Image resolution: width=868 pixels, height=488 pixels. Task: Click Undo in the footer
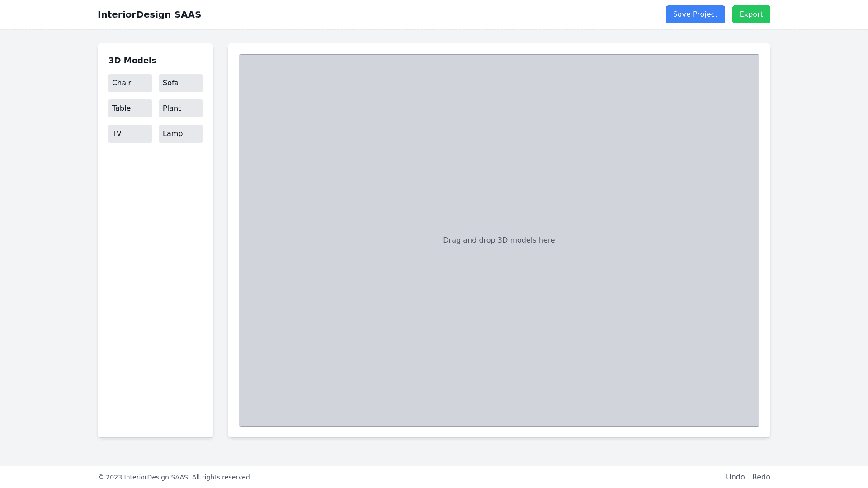[735, 477]
